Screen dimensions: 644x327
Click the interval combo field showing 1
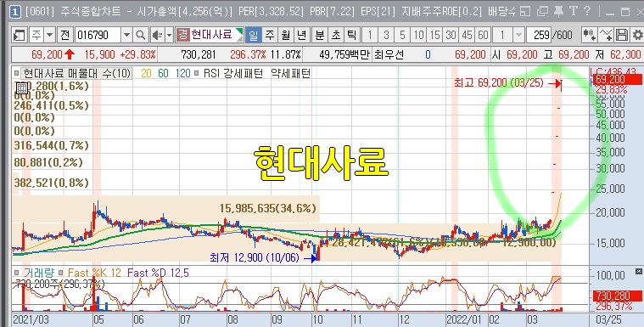[503, 36]
